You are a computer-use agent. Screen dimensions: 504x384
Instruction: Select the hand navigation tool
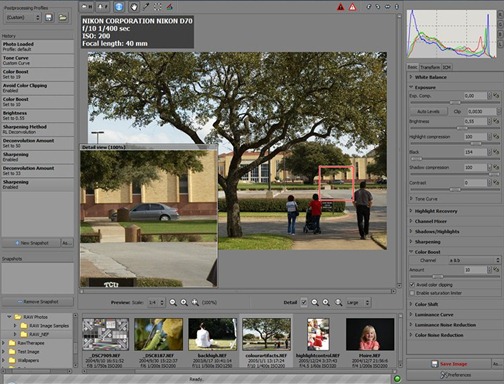coord(134,6)
